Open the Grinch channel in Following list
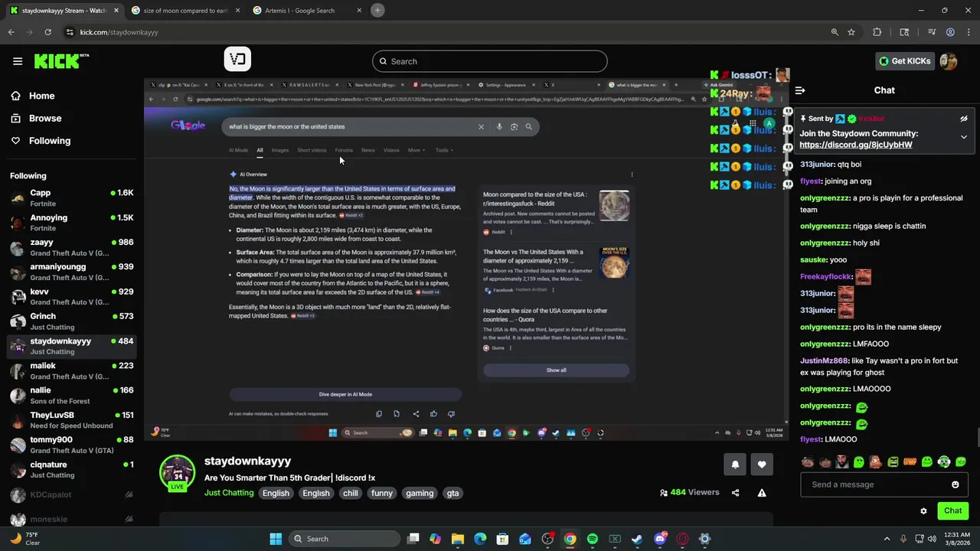This screenshot has width=980, height=551. pyautogui.click(x=71, y=321)
